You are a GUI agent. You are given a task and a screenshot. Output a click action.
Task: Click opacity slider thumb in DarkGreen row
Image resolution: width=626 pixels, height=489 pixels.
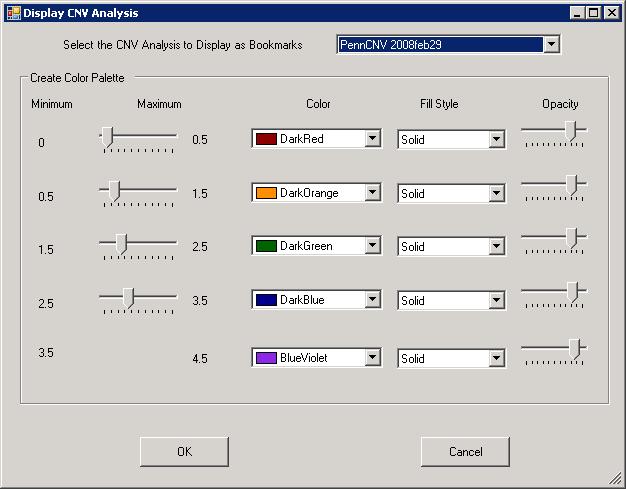coord(572,238)
